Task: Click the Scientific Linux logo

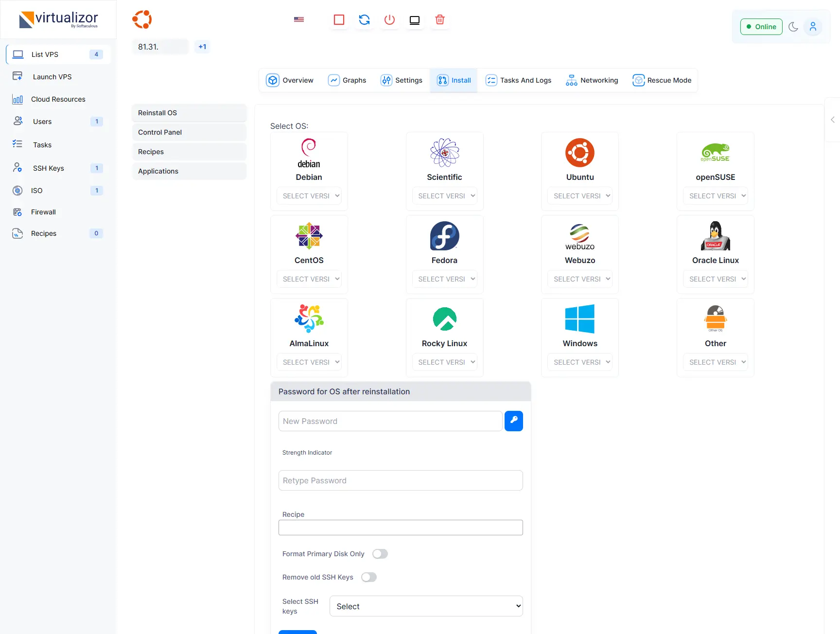Action: tap(445, 153)
